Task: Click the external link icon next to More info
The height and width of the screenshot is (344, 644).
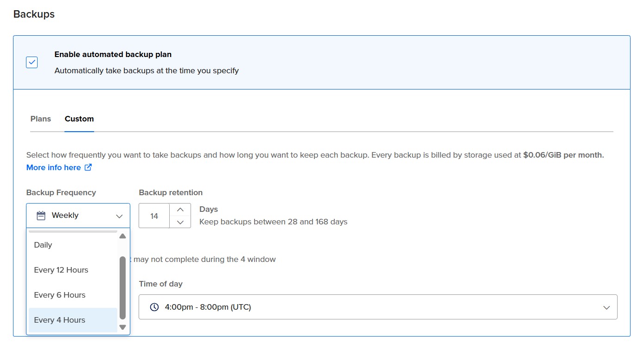Action: coord(88,167)
